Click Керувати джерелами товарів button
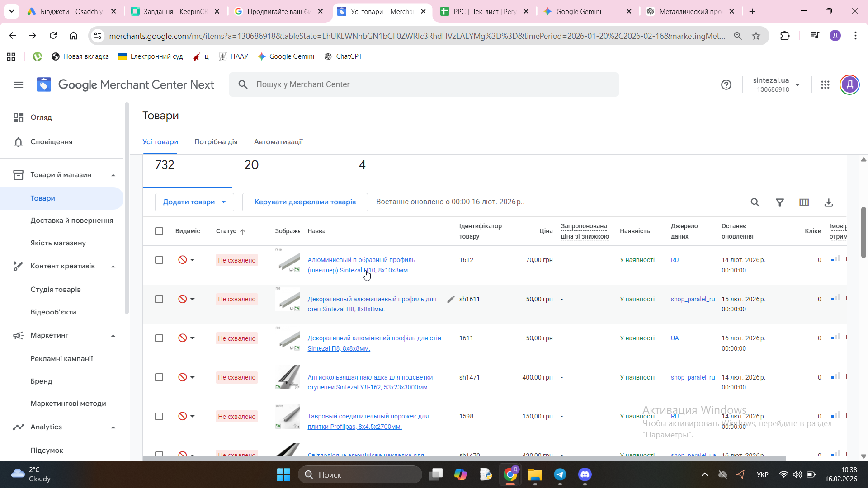868x488 pixels. click(305, 202)
